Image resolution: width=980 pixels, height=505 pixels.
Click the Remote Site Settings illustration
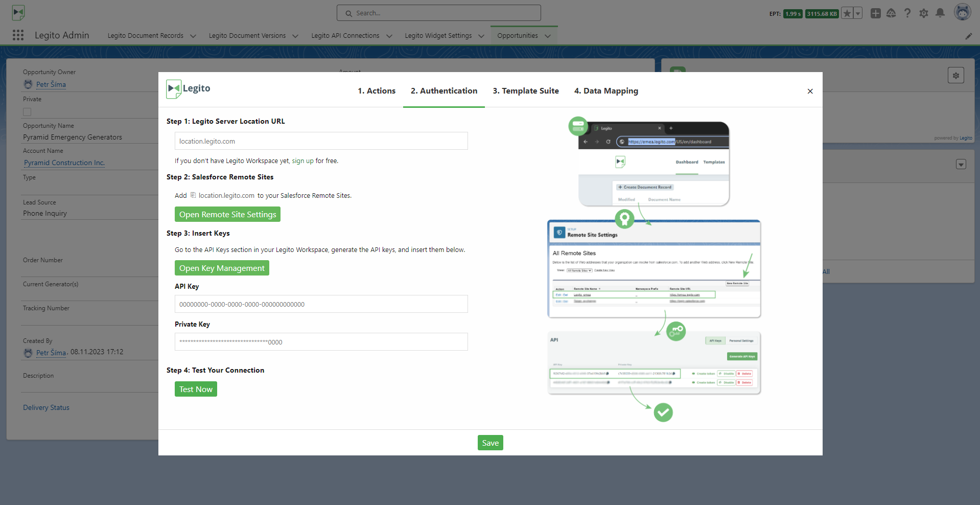pos(654,268)
